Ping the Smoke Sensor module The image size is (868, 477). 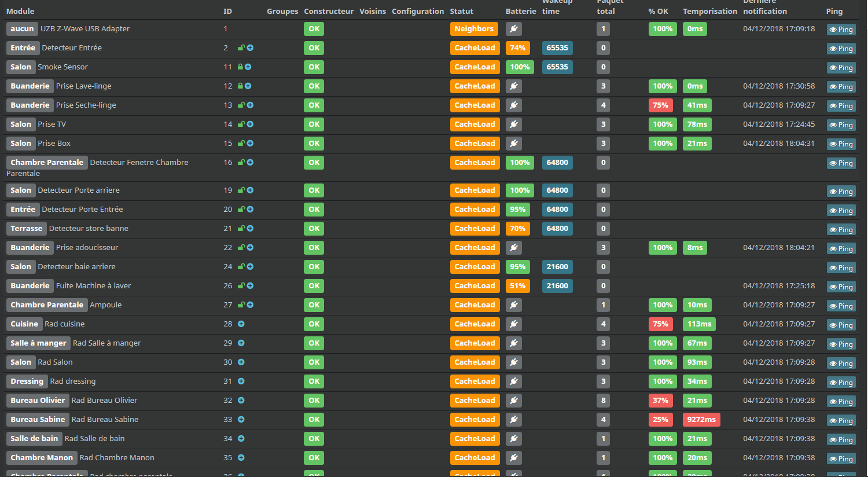pos(841,68)
